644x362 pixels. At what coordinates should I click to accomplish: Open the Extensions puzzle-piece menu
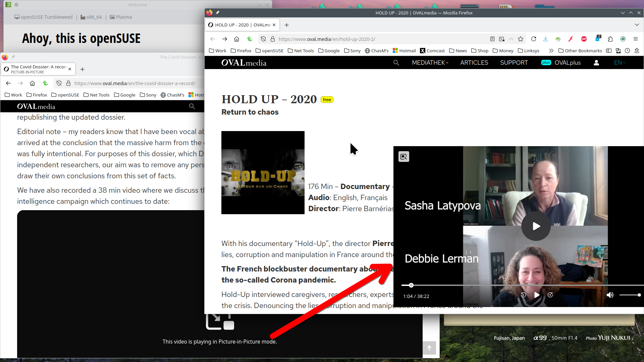tap(610, 39)
